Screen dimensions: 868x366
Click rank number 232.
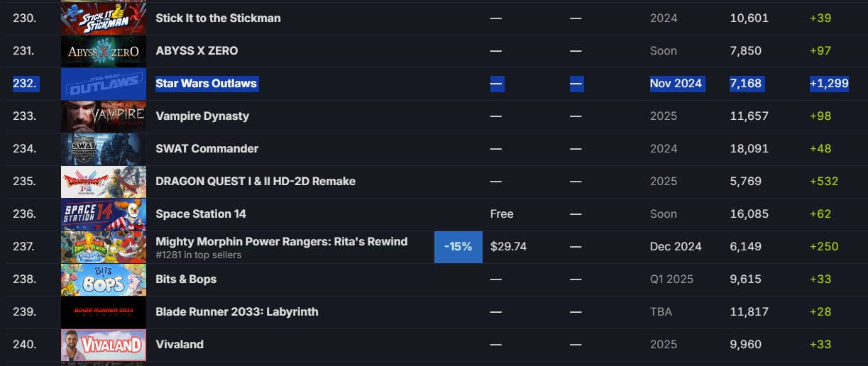pyautogui.click(x=26, y=84)
